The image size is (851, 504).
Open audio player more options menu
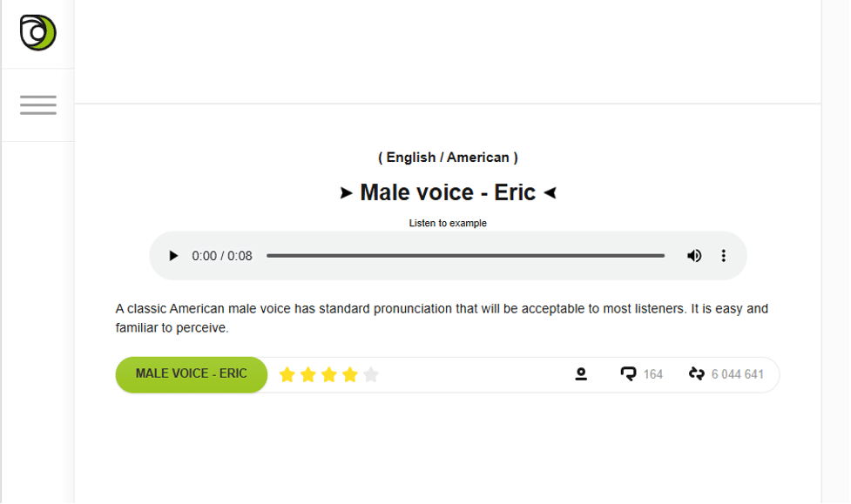coord(724,256)
